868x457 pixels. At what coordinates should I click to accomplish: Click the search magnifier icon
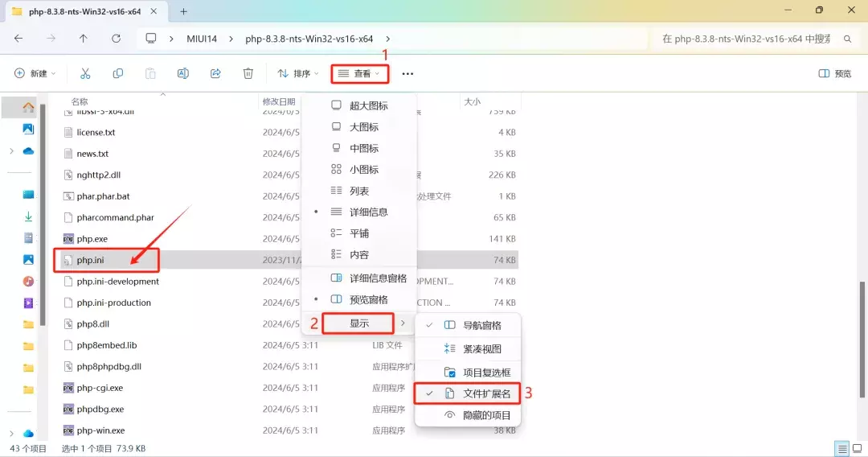coord(847,39)
